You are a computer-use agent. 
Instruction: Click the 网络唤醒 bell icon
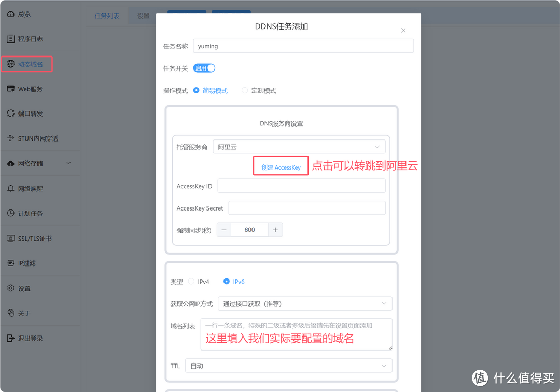click(11, 189)
